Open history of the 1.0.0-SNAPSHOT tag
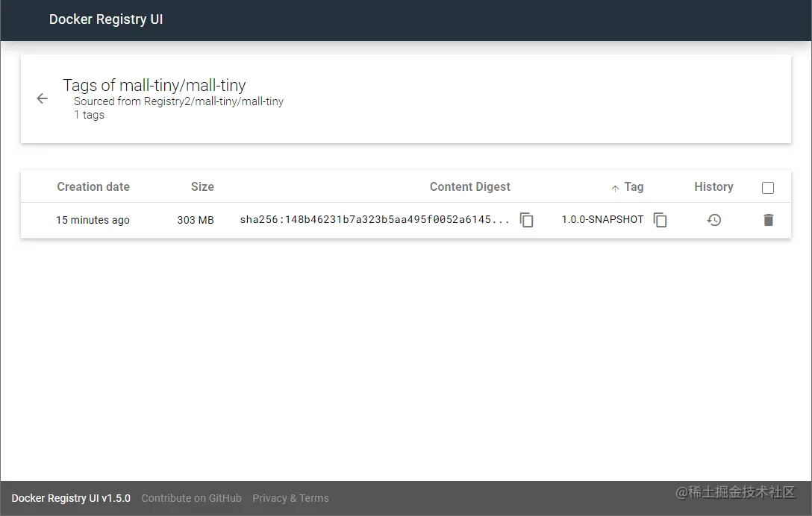The height and width of the screenshot is (516, 812). pos(714,220)
